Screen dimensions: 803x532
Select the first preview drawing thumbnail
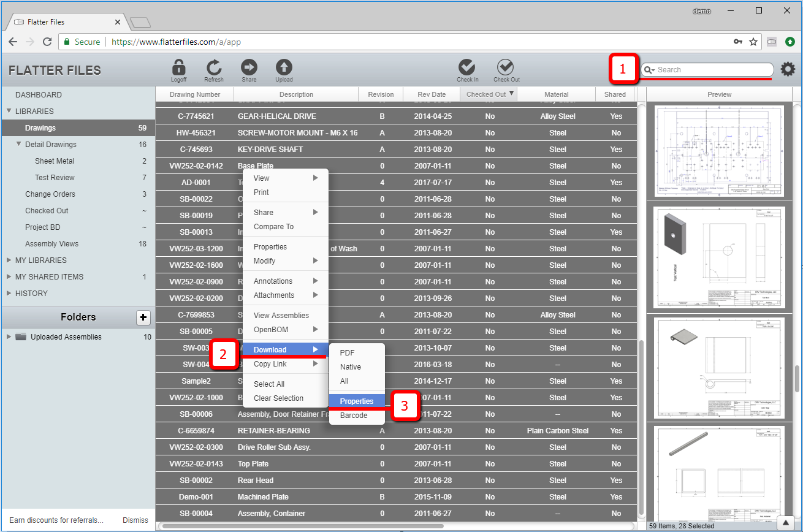pyautogui.click(x=719, y=151)
